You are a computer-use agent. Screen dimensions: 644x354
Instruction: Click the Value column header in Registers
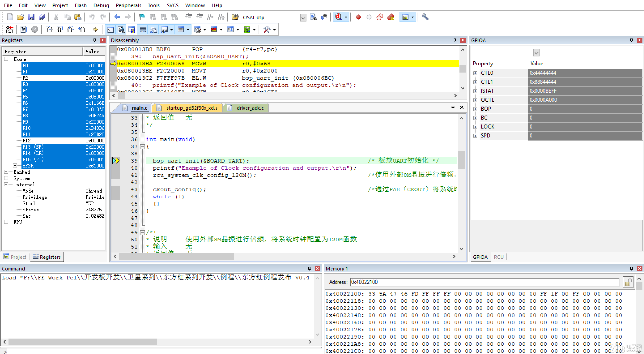(x=94, y=51)
